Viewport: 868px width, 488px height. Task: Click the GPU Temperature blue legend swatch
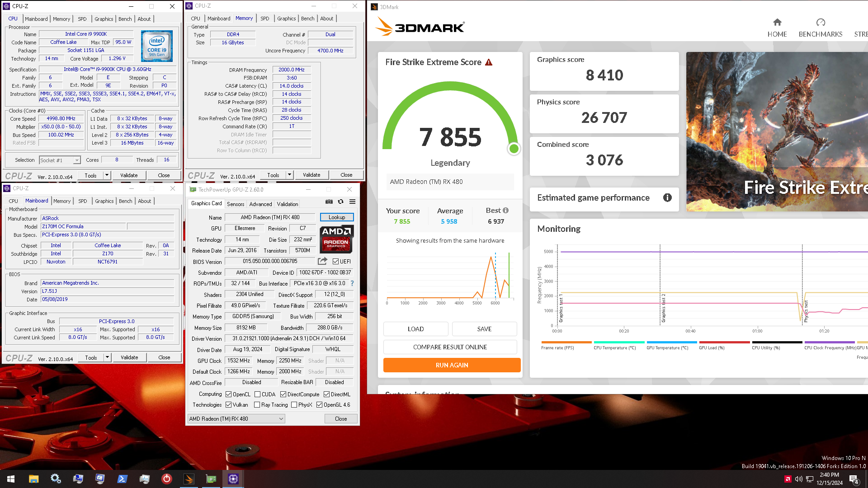tap(671, 342)
